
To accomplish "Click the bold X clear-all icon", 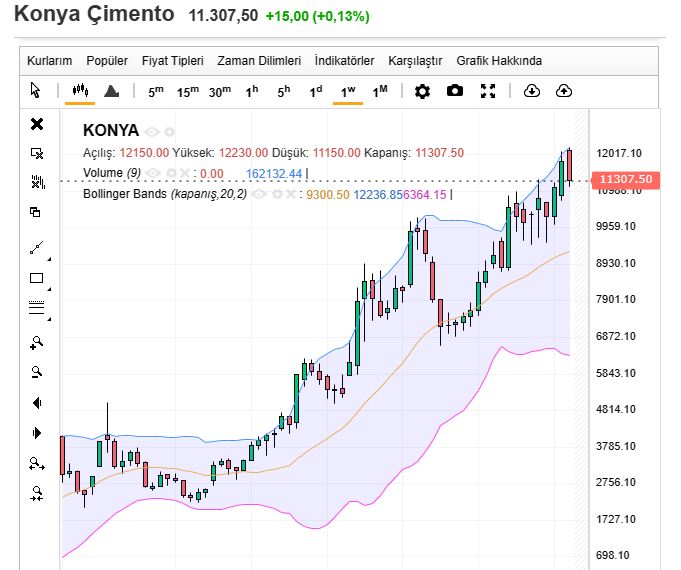I will (x=37, y=124).
